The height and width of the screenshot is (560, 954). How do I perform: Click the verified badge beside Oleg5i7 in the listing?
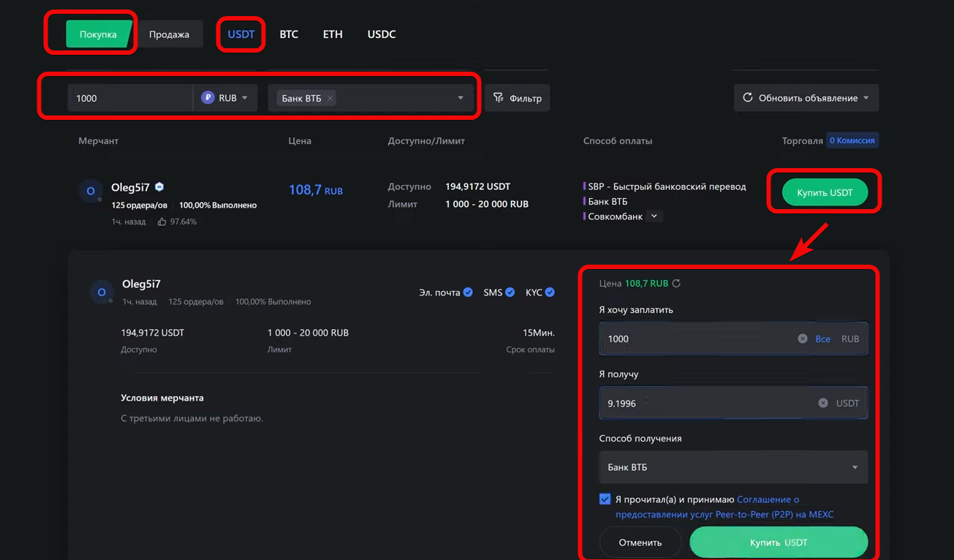click(159, 187)
